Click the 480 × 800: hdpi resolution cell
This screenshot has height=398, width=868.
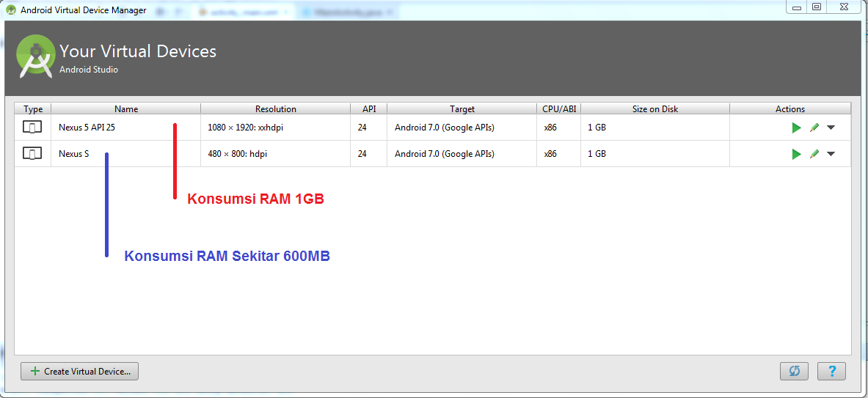click(276, 154)
